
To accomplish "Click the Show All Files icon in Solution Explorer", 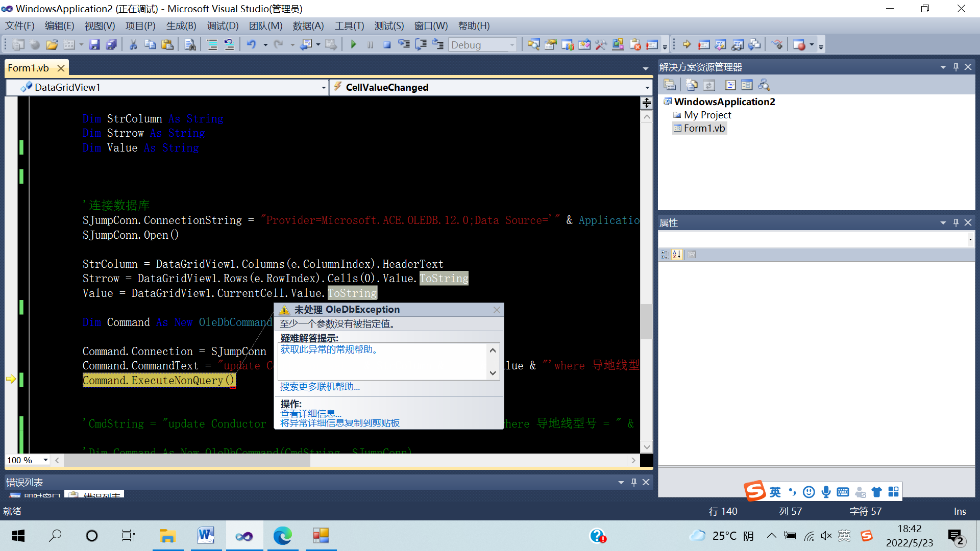I will click(692, 85).
